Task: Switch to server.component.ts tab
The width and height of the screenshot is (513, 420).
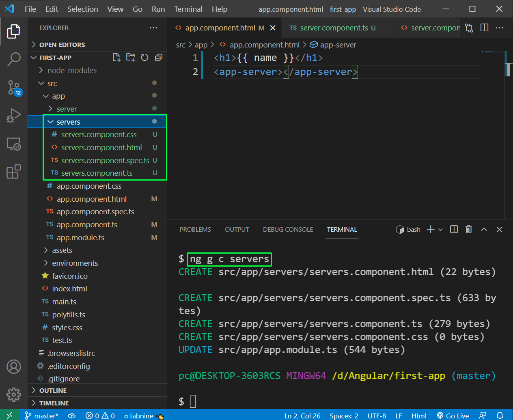Action: 337,28
